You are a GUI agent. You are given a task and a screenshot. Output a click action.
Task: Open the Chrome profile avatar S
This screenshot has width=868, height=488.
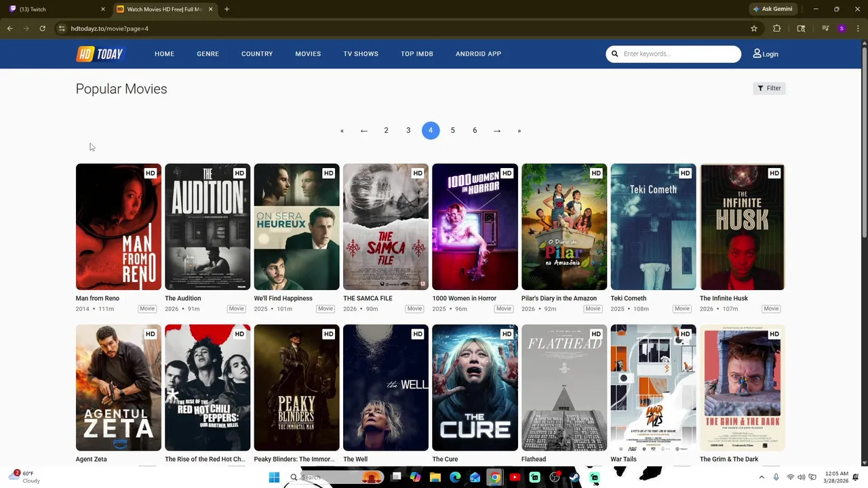tap(842, 28)
